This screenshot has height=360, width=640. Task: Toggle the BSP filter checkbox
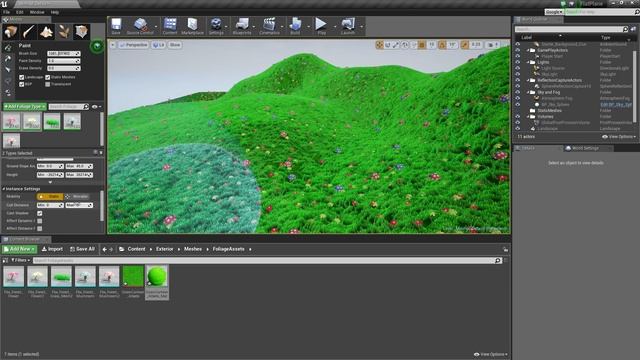(x=22, y=84)
